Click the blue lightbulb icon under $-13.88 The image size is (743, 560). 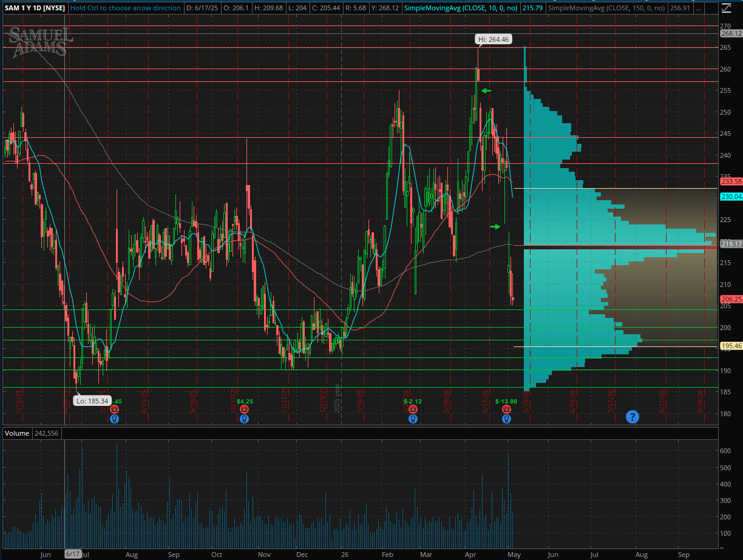[x=506, y=419]
